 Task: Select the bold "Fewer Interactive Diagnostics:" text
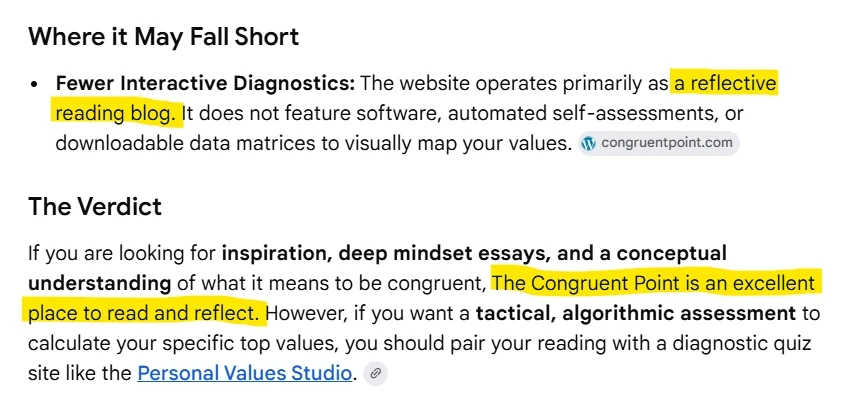205,84
